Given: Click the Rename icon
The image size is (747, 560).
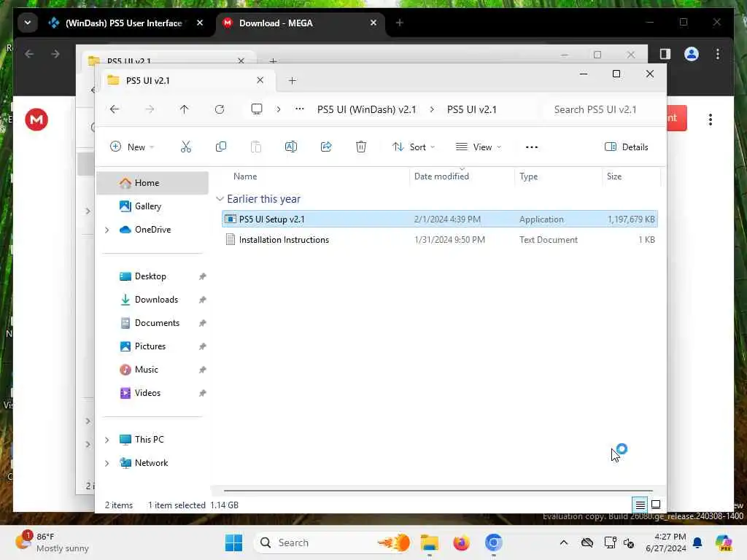Looking at the screenshot, I should point(291,147).
